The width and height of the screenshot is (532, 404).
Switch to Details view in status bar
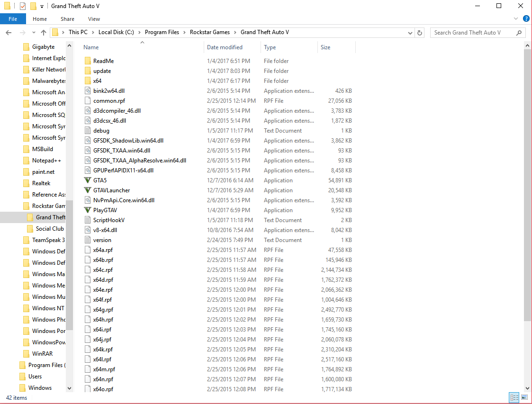[514, 397]
